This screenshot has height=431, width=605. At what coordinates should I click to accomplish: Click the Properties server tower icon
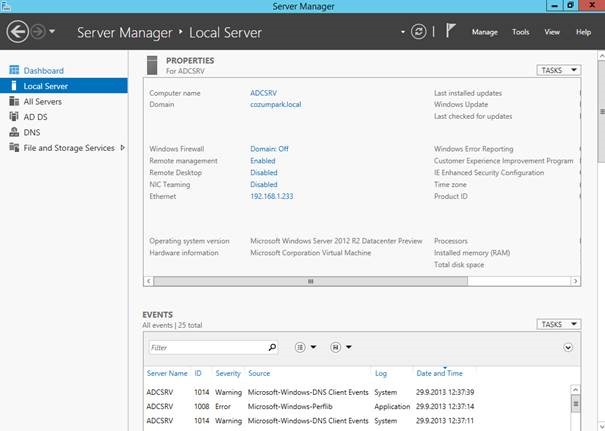[x=152, y=65]
